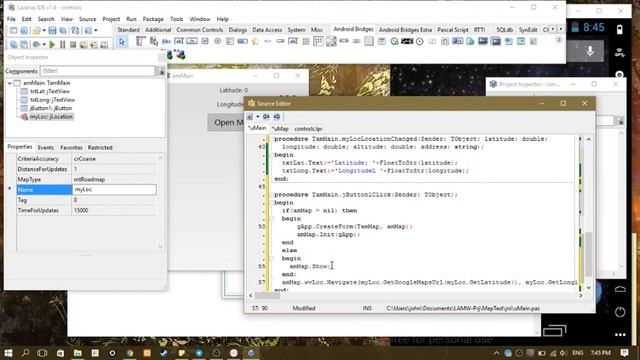Edit the Name property value myLoc
This screenshot has height=360, width=640.
pyautogui.click(x=114, y=190)
